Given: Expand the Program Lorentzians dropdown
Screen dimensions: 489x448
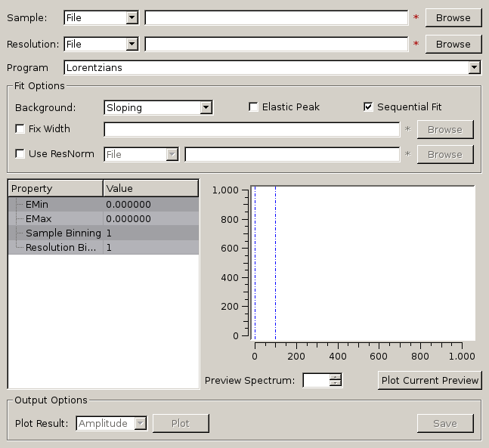Looking at the screenshot, I should (272, 68).
